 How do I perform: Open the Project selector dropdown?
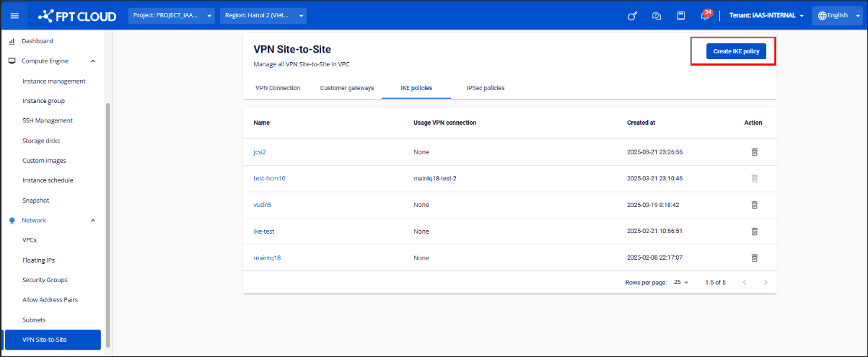point(172,16)
